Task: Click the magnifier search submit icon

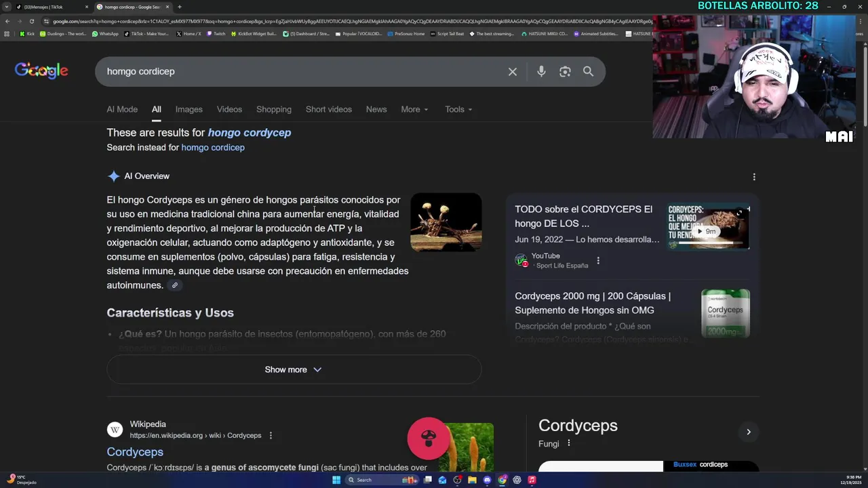Action: click(x=588, y=71)
